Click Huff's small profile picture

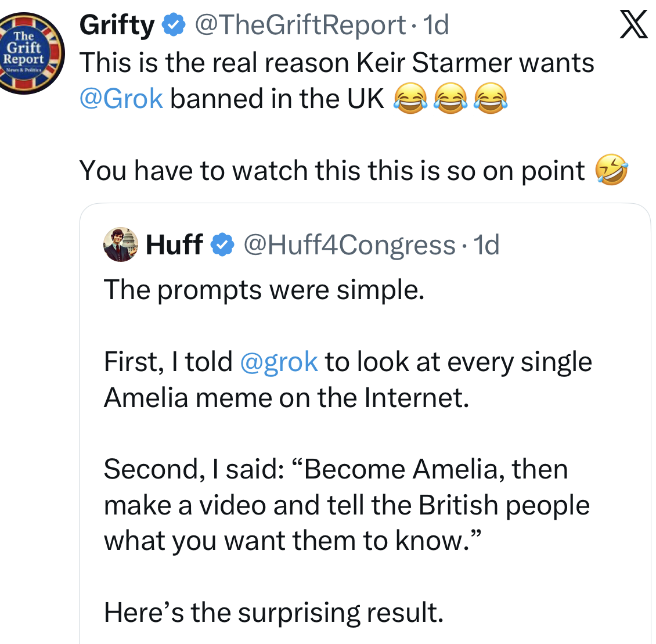click(121, 244)
